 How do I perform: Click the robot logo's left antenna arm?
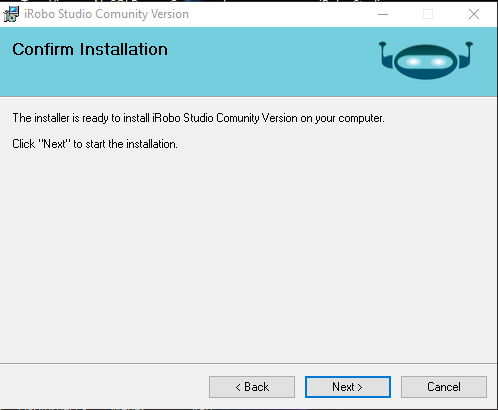pyautogui.click(x=385, y=55)
